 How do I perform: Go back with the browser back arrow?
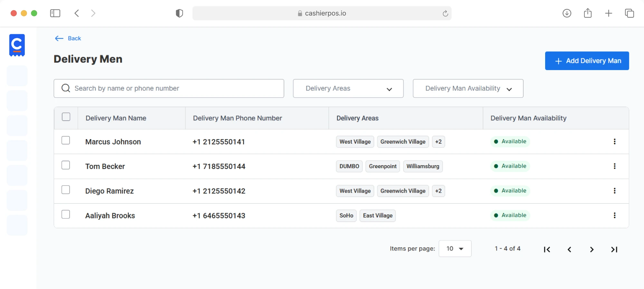pyautogui.click(x=77, y=13)
